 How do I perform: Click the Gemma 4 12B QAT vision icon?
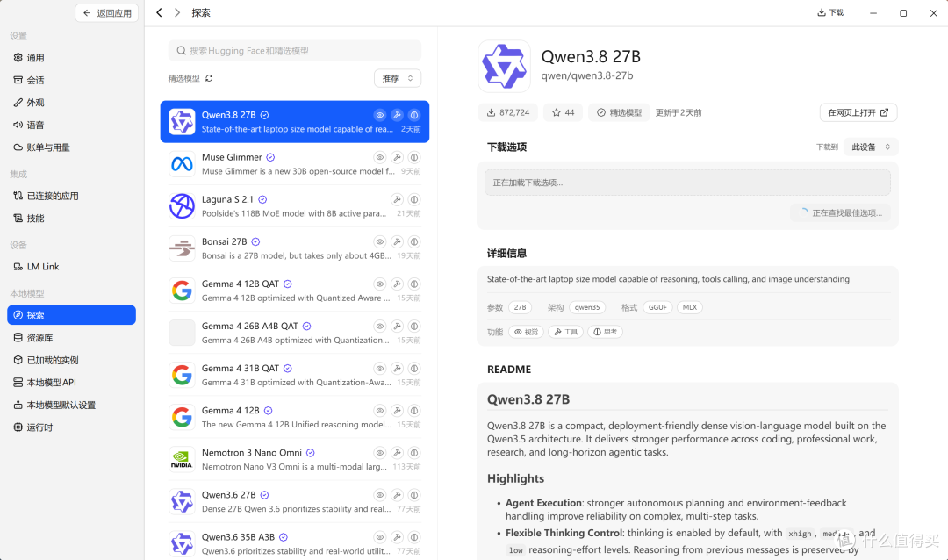pos(380,284)
